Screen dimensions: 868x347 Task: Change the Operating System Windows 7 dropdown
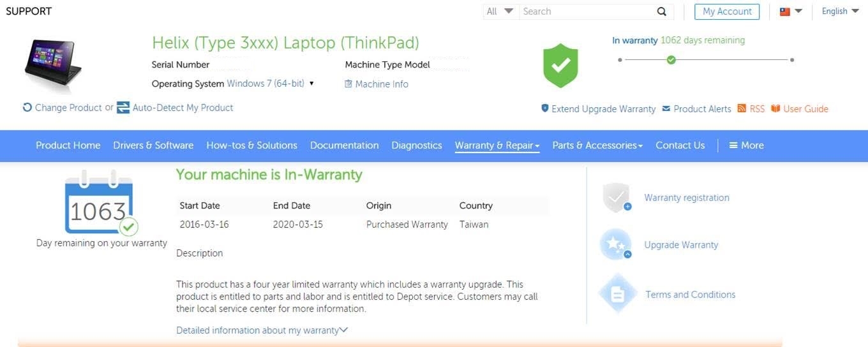point(271,84)
